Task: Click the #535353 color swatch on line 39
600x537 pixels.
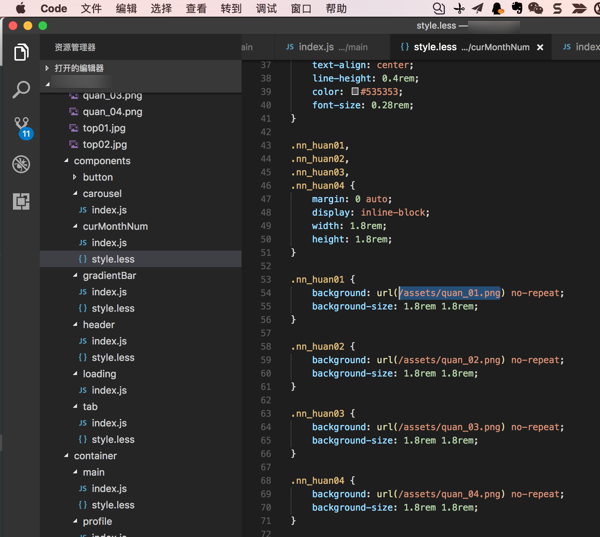Action: (355, 92)
